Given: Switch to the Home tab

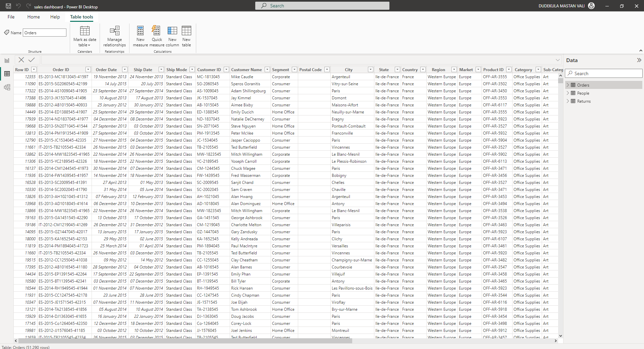Looking at the screenshot, I should pos(34,17).
